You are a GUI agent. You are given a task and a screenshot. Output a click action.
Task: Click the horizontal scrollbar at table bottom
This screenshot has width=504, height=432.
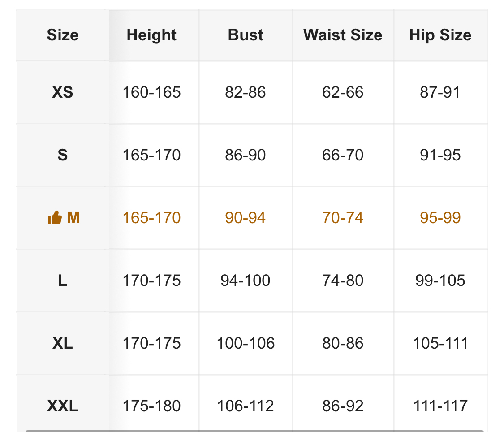pyautogui.click(x=254, y=431)
